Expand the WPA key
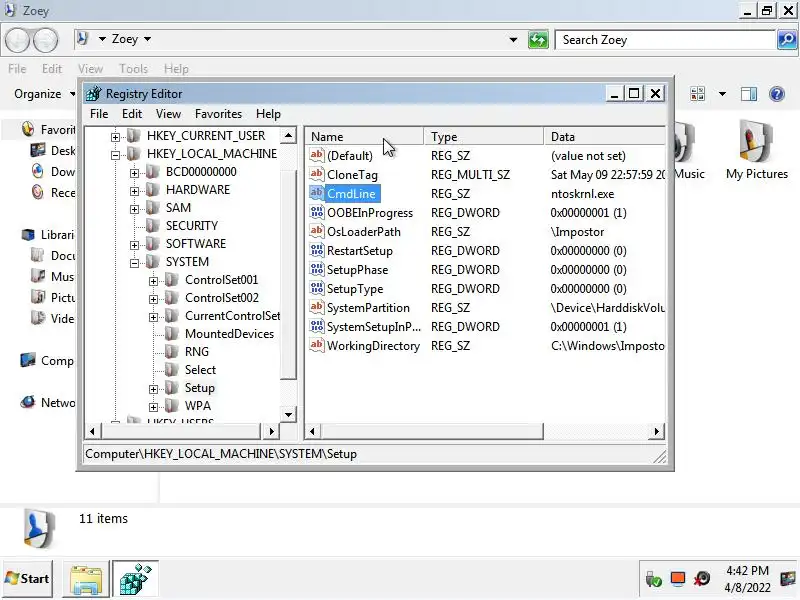Image resolution: width=800 pixels, height=600 pixels. tap(153, 407)
